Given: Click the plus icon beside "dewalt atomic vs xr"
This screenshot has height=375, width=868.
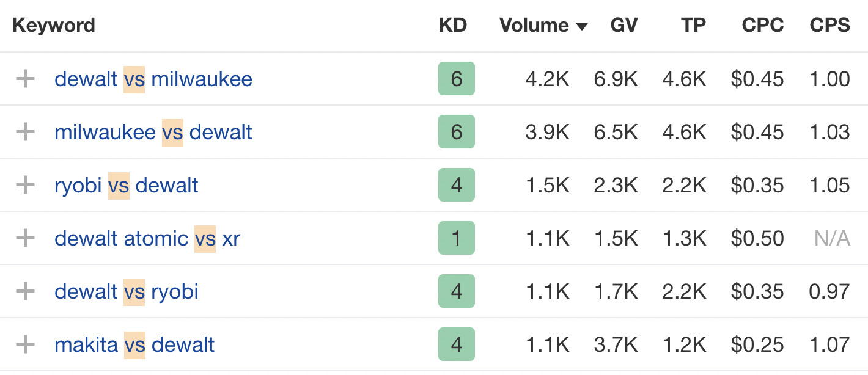Looking at the screenshot, I should (25, 238).
